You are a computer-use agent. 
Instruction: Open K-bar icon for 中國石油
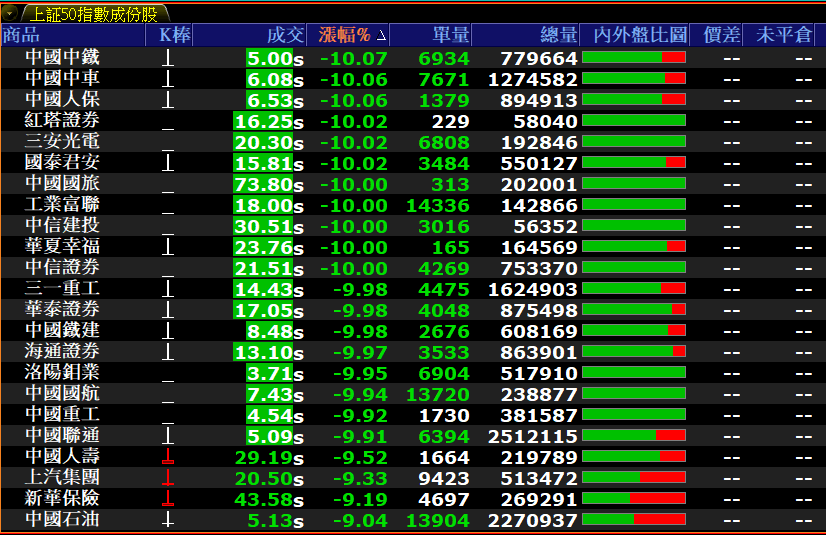tap(168, 520)
